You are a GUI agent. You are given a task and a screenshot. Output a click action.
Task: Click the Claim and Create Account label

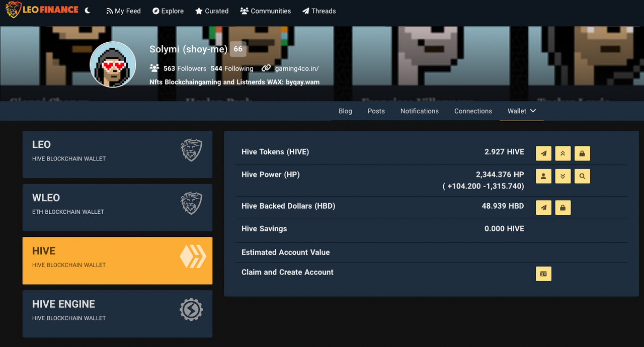287,272
